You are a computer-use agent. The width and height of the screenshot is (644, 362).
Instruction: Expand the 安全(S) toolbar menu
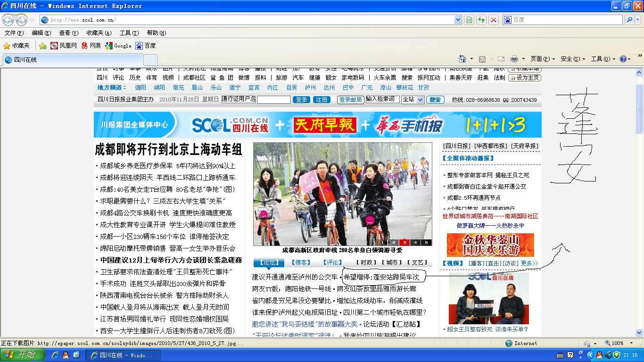point(573,59)
